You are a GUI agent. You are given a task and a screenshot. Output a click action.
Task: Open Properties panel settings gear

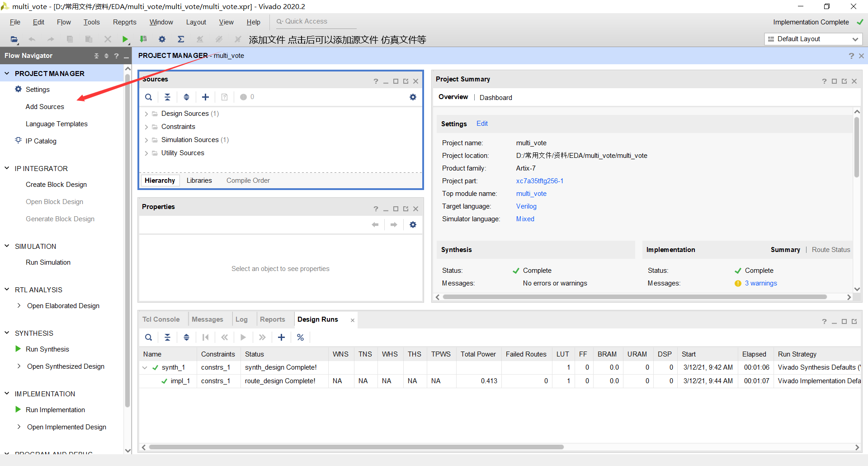click(413, 224)
